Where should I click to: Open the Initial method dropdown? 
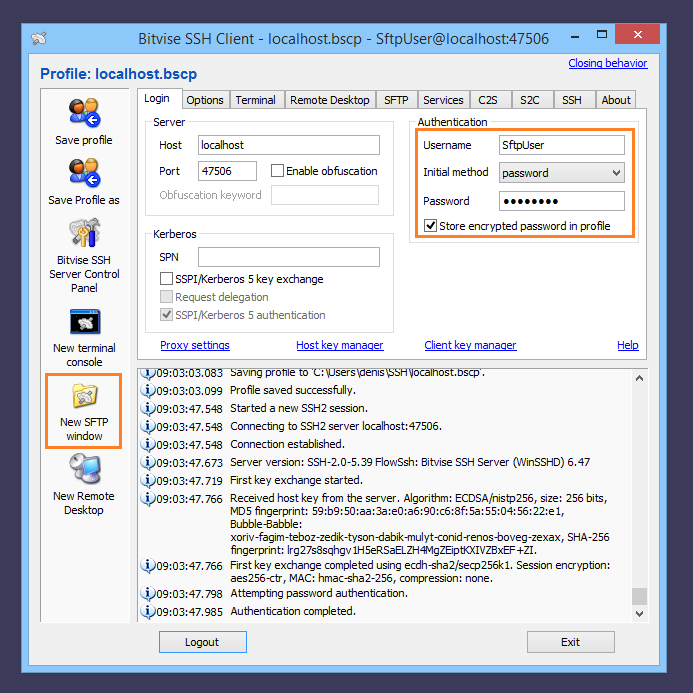coord(562,173)
